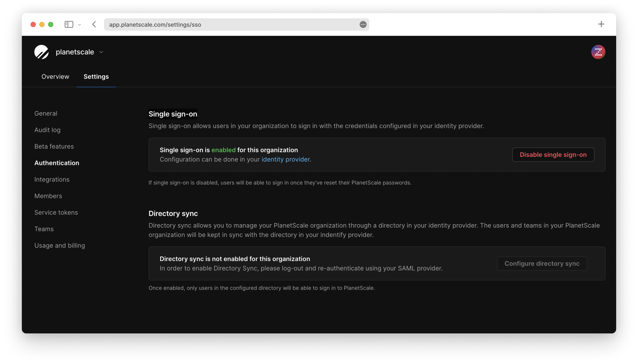Open the Teams section
Viewport: 638px width, 364px height.
tap(44, 229)
